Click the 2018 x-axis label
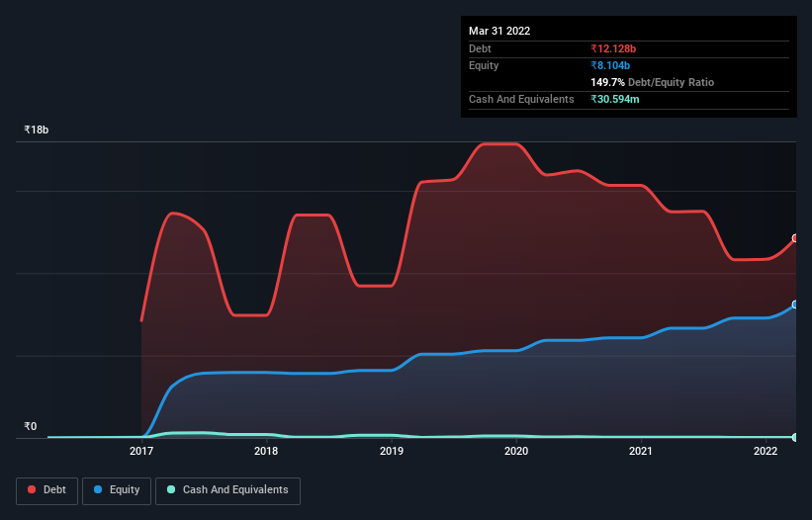 266,451
